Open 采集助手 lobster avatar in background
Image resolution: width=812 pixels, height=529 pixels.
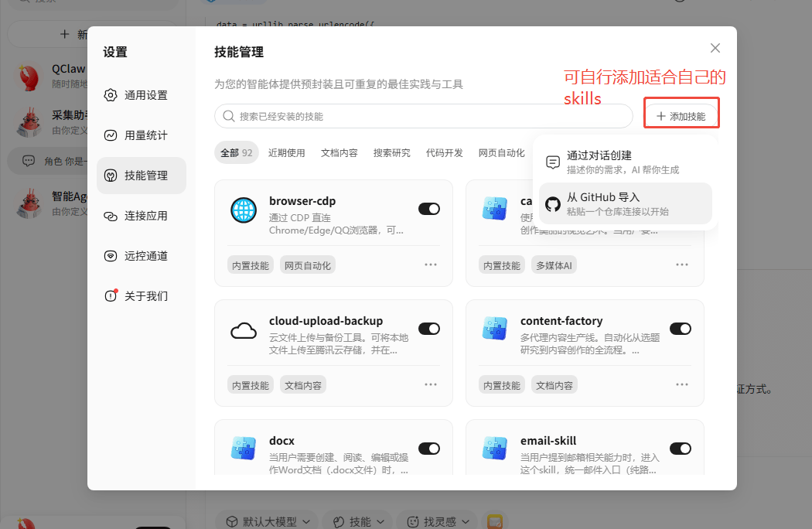(x=29, y=122)
